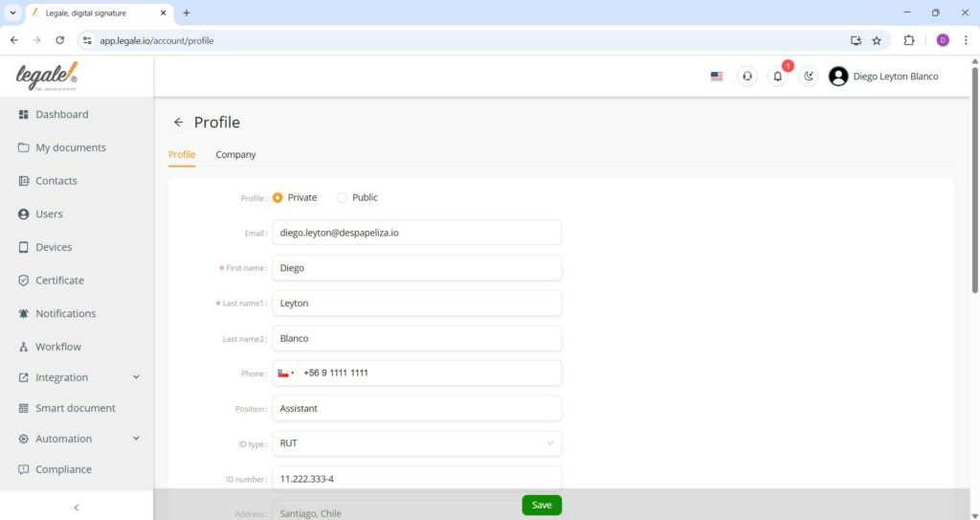Open the tab search dropdown arrow

(12, 12)
